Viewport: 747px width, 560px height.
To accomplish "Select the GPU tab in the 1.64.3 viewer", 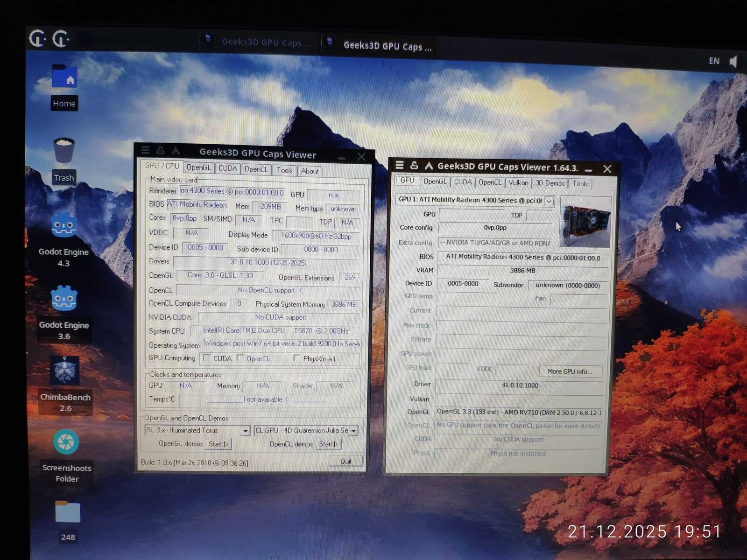I will (407, 181).
